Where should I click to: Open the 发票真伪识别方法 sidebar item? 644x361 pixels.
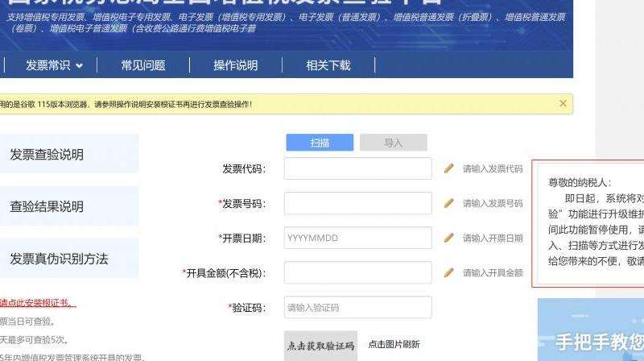(69, 258)
